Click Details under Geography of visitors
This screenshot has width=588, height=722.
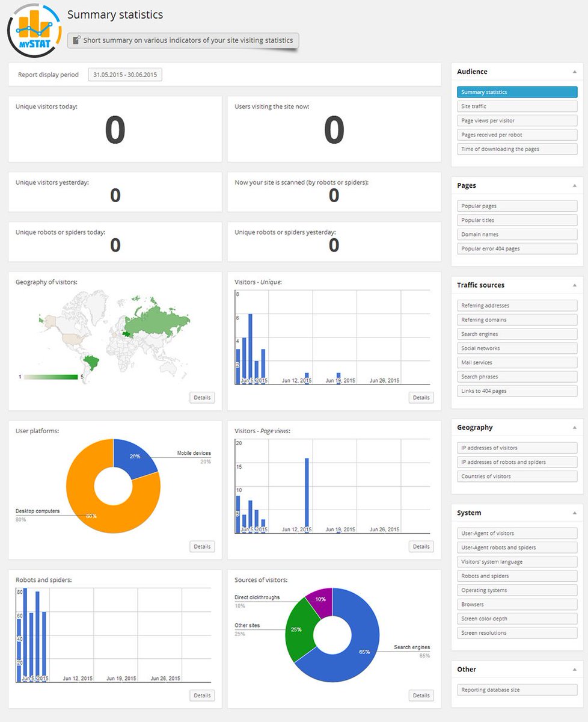pos(202,398)
